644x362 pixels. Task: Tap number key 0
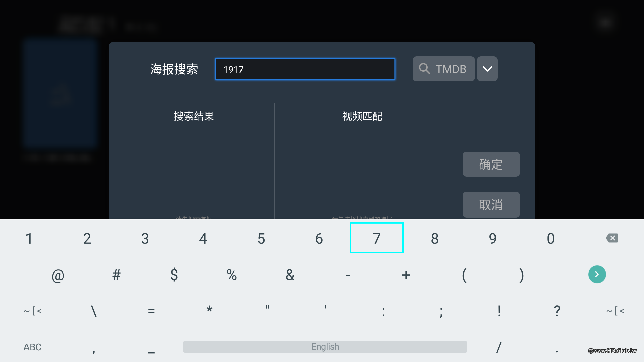551,239
